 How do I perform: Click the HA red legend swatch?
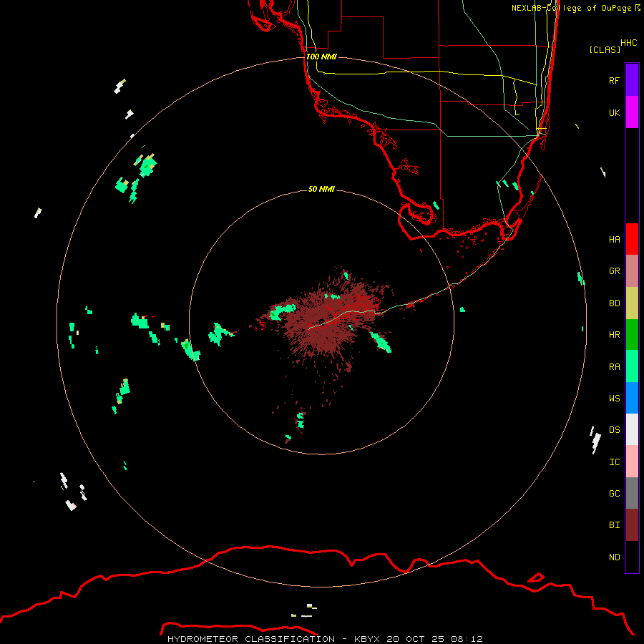(632, 239)
